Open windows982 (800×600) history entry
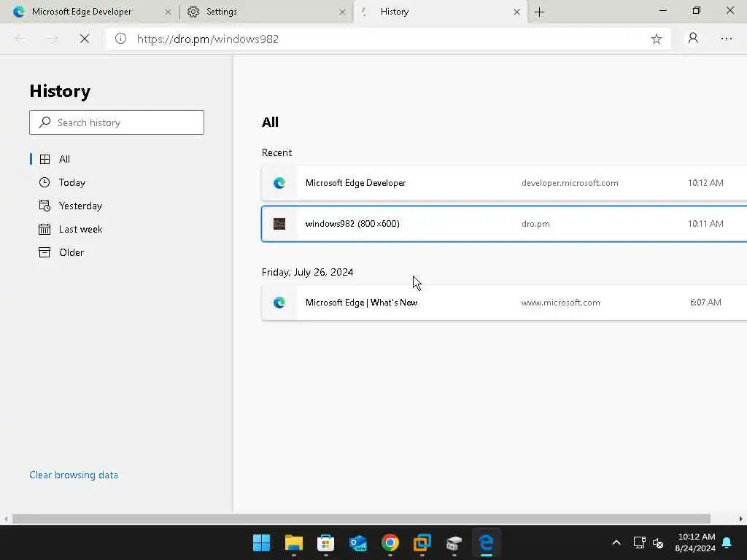 click(x=504, y=224)
